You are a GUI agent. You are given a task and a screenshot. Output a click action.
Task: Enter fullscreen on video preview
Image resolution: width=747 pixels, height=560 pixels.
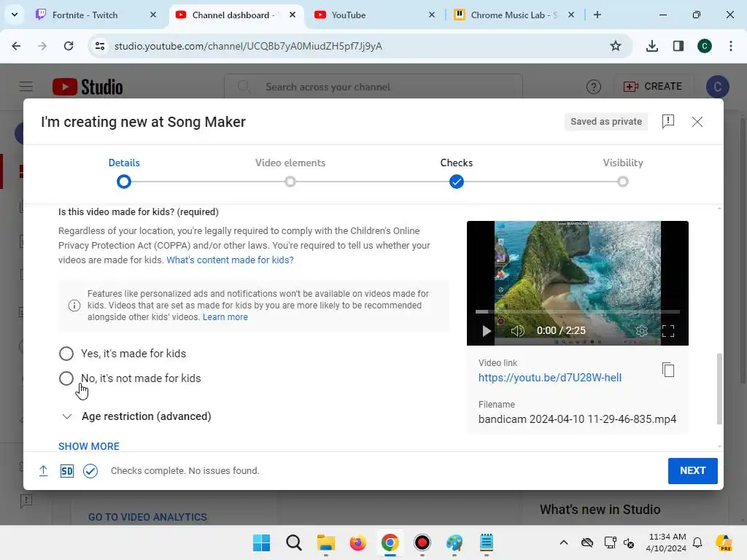(668, 330)
